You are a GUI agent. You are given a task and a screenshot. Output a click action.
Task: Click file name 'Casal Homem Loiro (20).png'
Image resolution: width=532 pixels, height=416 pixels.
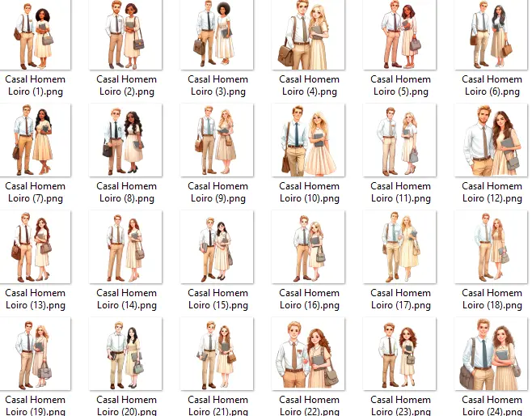pyautogui.click(x=127, y=405)
